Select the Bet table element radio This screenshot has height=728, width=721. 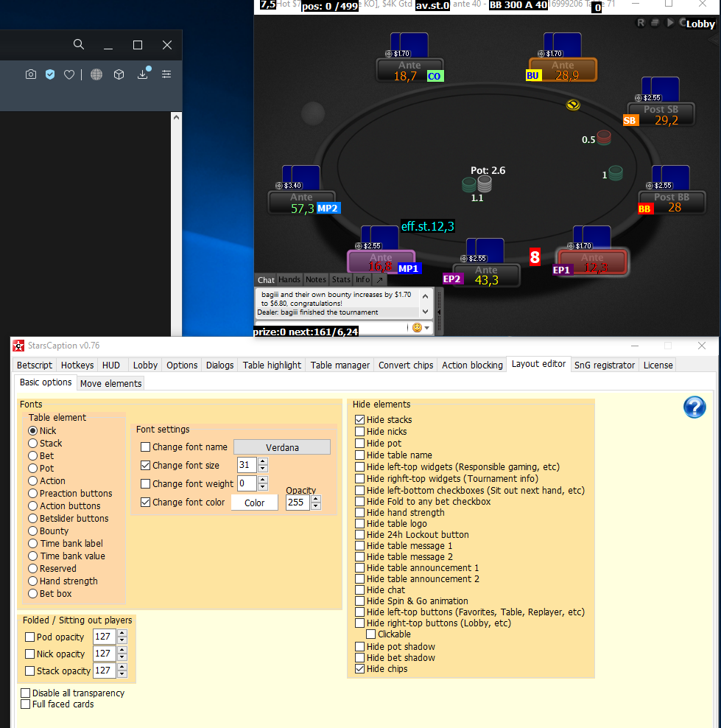(x=33, y=455)
